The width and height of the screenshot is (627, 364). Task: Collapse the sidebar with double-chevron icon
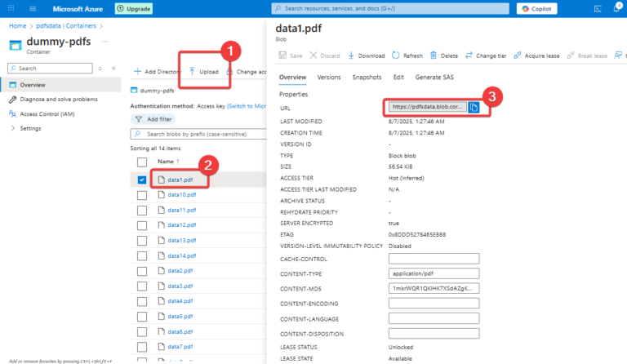[113, 69]
